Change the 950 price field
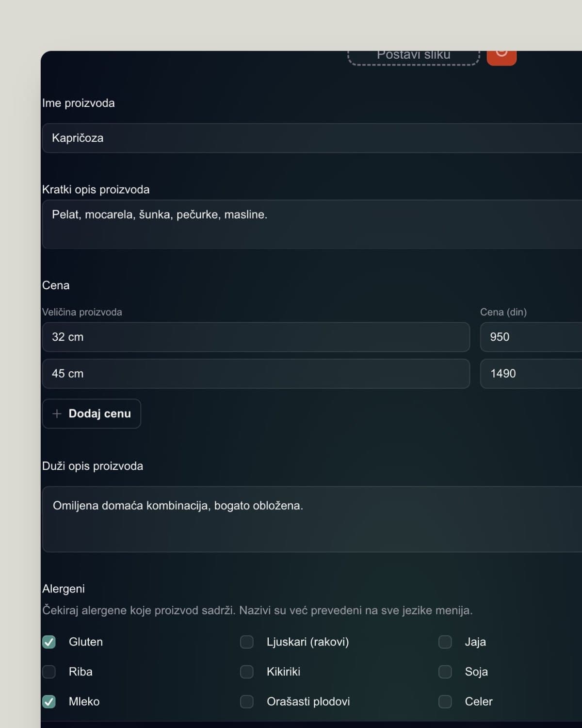Screen dimensions: 582x728 (x=531, y=337)
